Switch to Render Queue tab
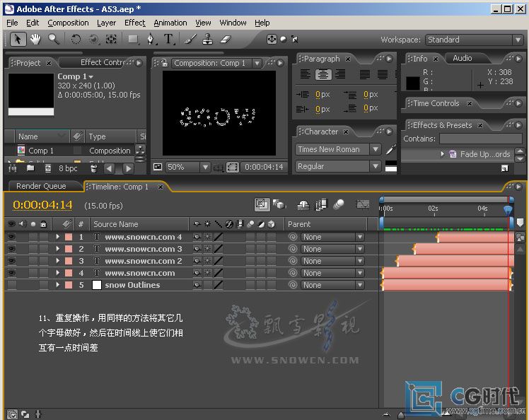Screen dimensions: 529x420 (41, 186)
